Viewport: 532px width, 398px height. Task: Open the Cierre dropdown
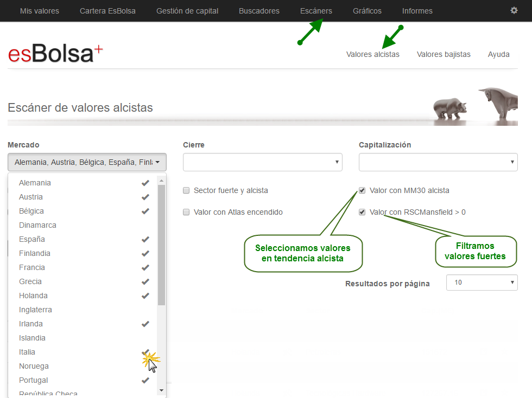263,162
